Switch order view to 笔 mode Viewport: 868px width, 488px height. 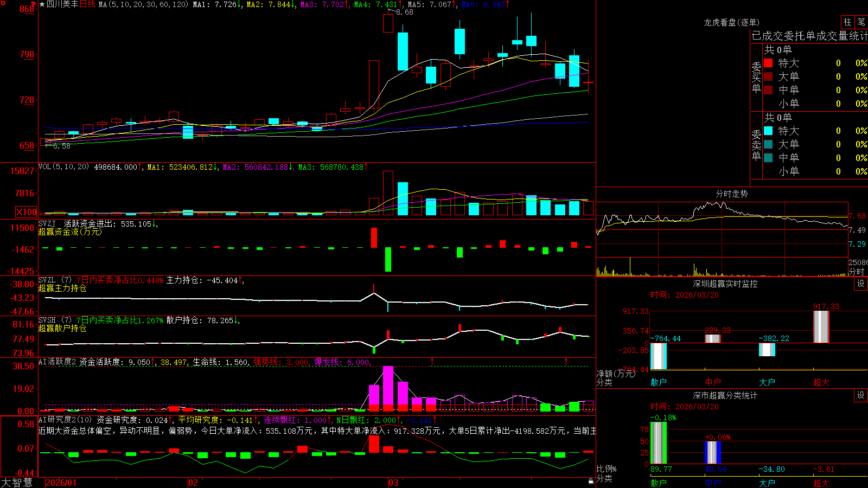pyautogui.click(x=861, y=22)
